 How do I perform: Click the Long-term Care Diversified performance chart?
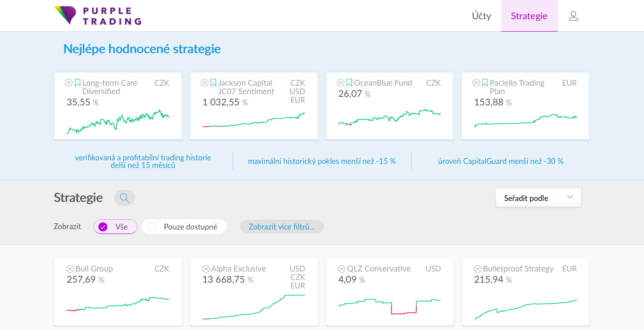(118, 121)
